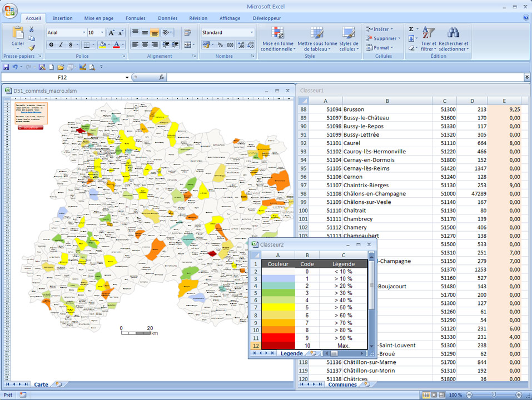The height and width of the screenshot is (400, 532).
Task: Zoom out with the minus button
Action: pos(469,394)
